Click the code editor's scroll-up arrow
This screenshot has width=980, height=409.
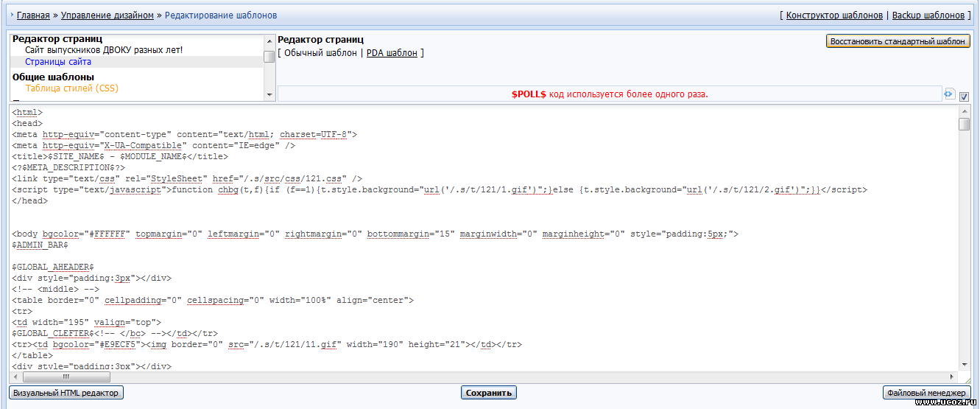964,111
